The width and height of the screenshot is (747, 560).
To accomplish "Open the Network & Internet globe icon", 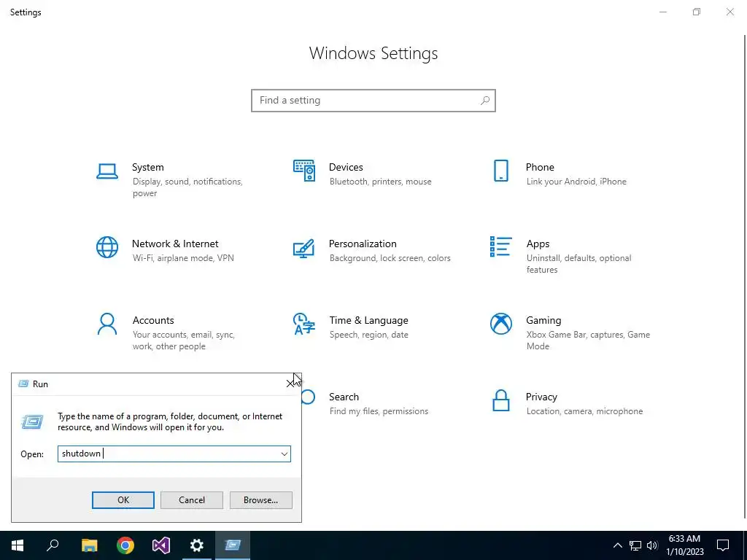I will [x=107, y=247].
